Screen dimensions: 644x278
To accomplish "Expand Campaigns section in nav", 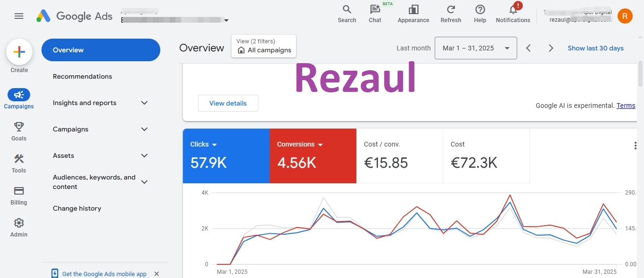I will point(145,129).
